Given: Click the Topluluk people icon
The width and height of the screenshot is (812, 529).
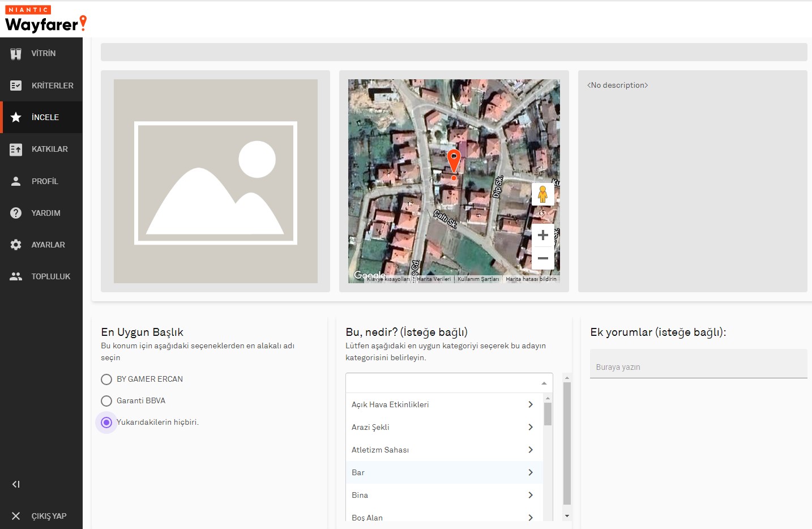Looking at the screenshot, I should (16, 276).
